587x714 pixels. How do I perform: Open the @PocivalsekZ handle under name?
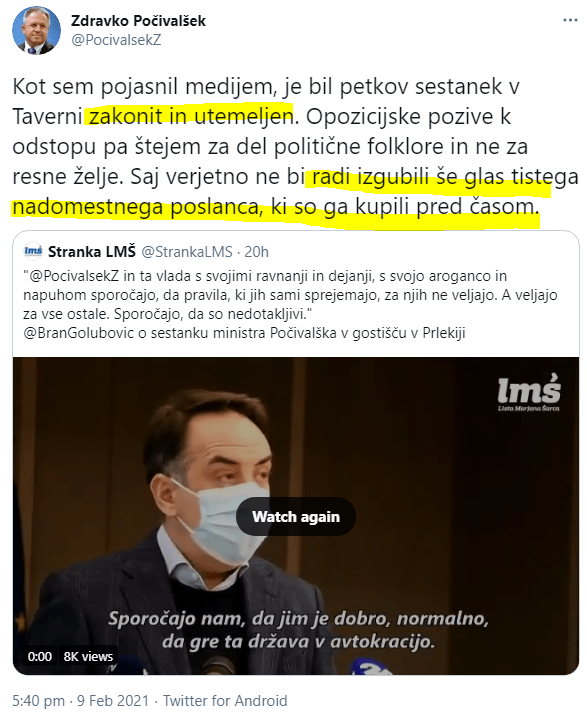(116, 40)
